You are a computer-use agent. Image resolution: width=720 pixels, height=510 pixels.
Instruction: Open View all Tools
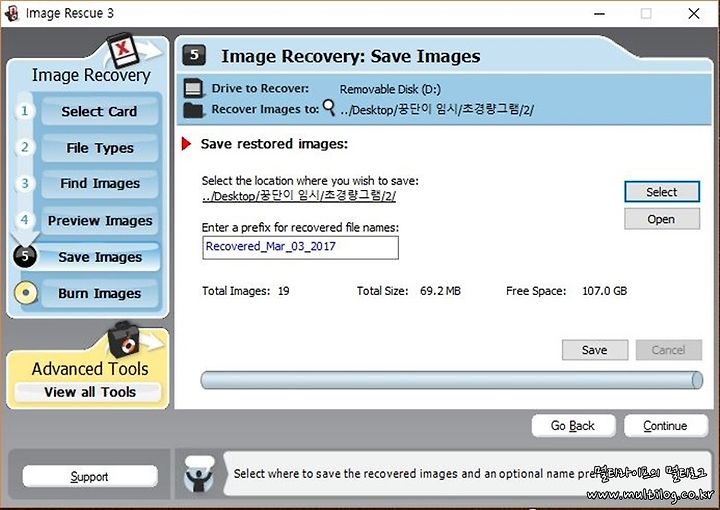[89, 392]
